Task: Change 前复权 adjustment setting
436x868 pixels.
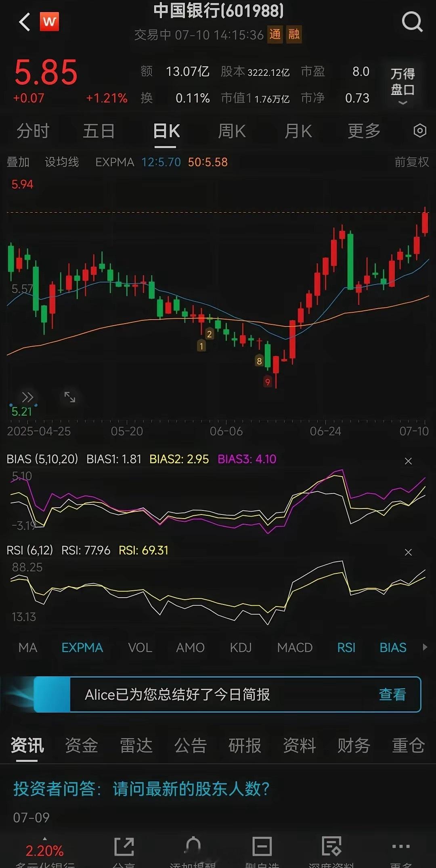Action: 411,162
